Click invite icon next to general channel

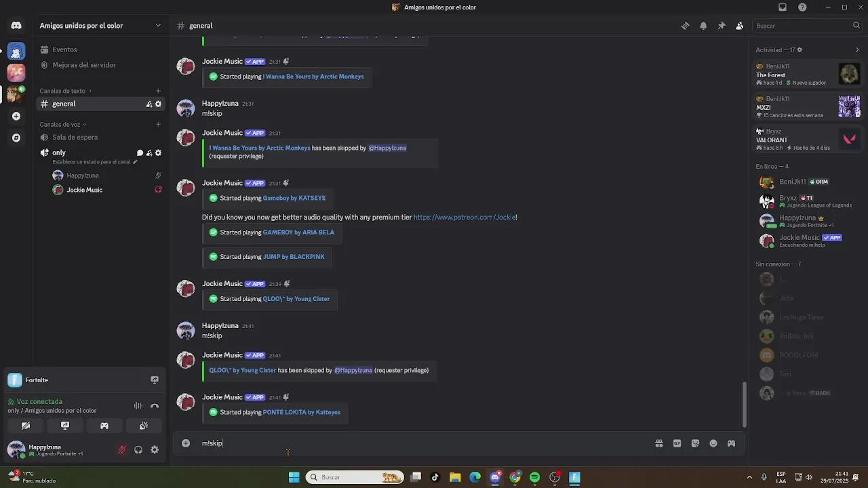149,104
